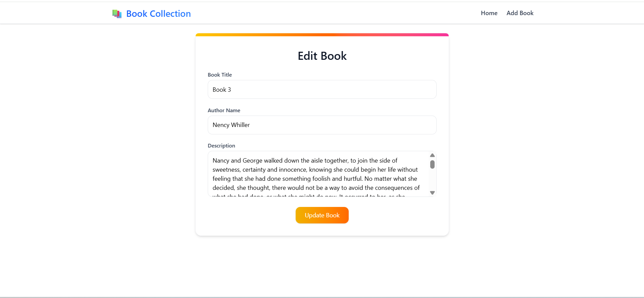Click the Description scrollbar thumb
This screenshot has width=644, height=298.
[x=432, y=165]
